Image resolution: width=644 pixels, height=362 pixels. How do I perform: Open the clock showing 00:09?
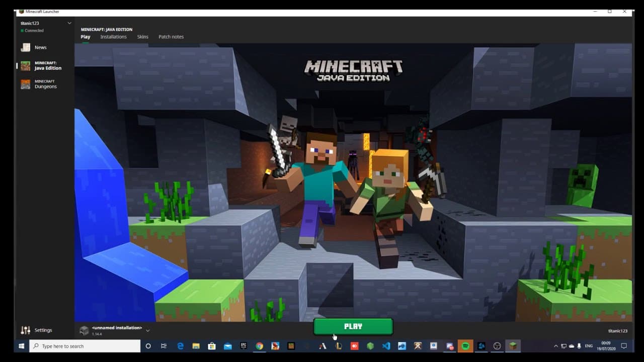click(606, 346)
